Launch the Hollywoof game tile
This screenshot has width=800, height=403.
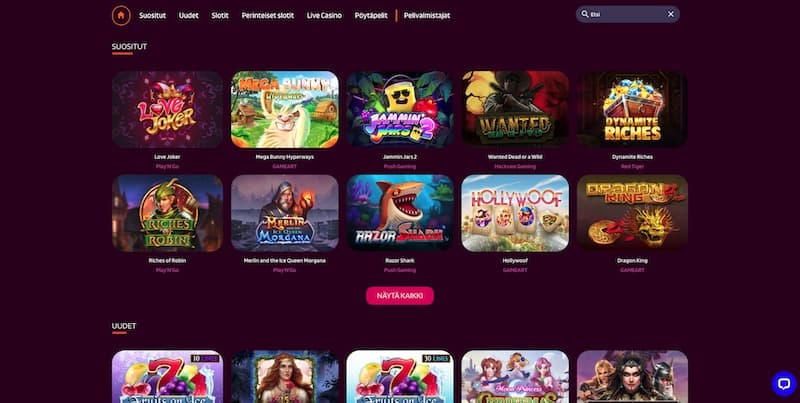pos(515,213)
